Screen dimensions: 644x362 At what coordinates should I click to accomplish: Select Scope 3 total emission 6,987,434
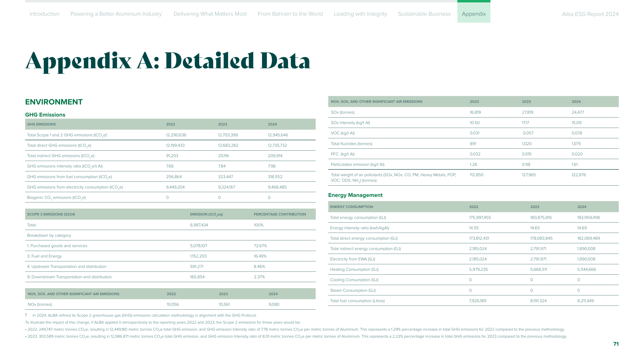pyautogui.click(x=199, y=225)
